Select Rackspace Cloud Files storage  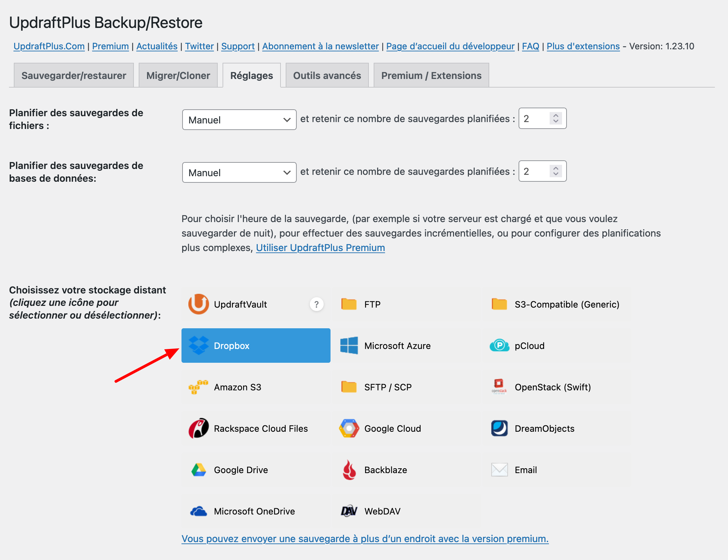(261, 428)
